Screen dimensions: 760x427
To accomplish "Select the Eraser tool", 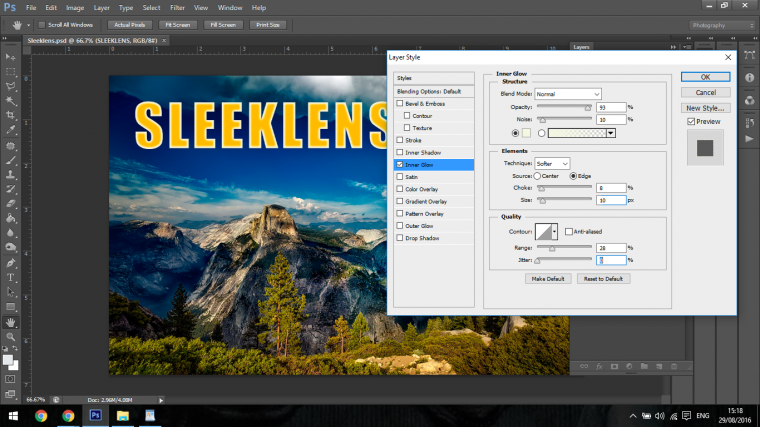I will click(x=10, y=204).
